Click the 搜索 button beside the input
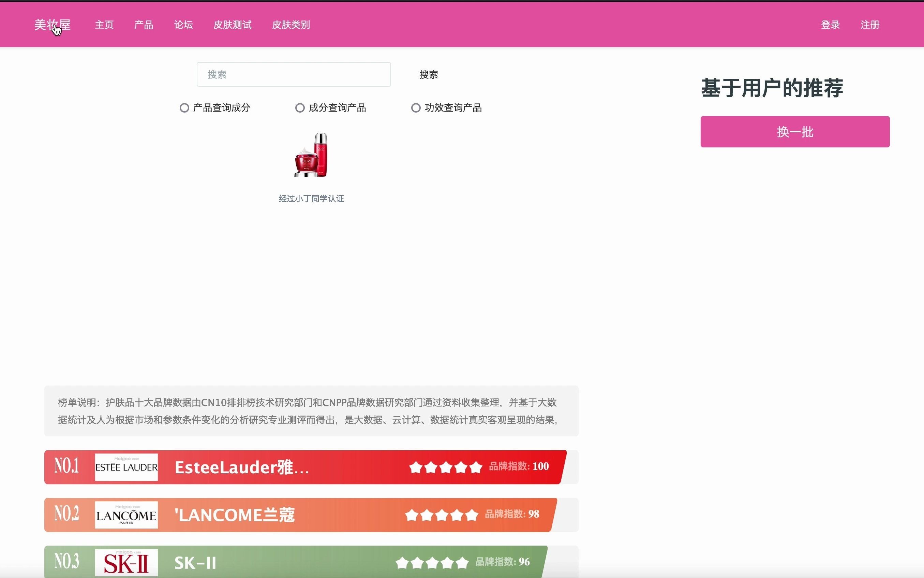The height and width of the screenshot is (578, 924). [x=429, y=74]
